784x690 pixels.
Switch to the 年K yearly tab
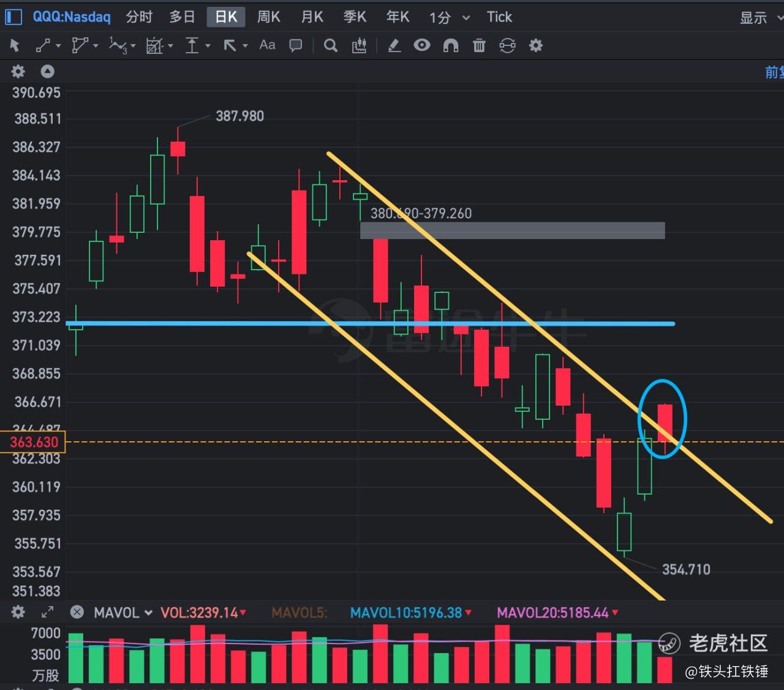point(398,17)
